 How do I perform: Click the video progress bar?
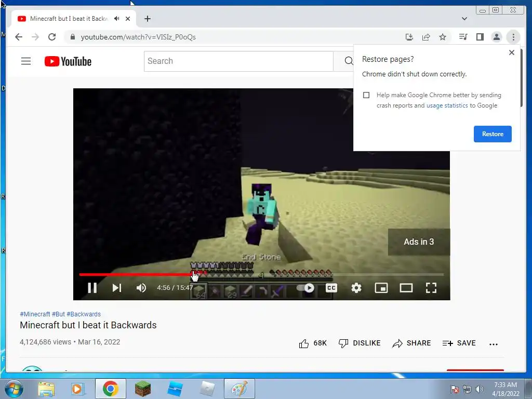tap(261, 274)
